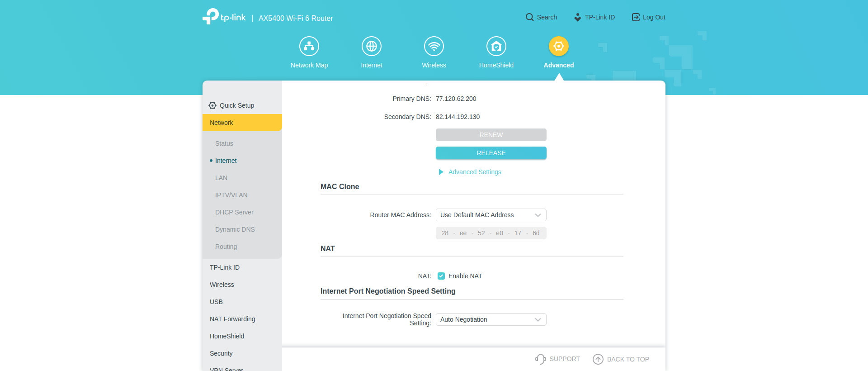Uncheck the Enable NAT checkbox
The width and height of the screenshot is (868, 371).
coord(441,276)
